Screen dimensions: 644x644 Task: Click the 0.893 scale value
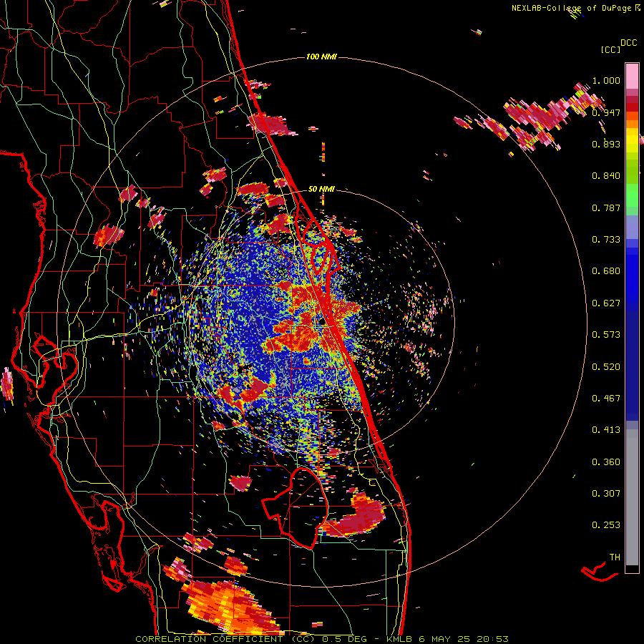[x=606, y=144]
